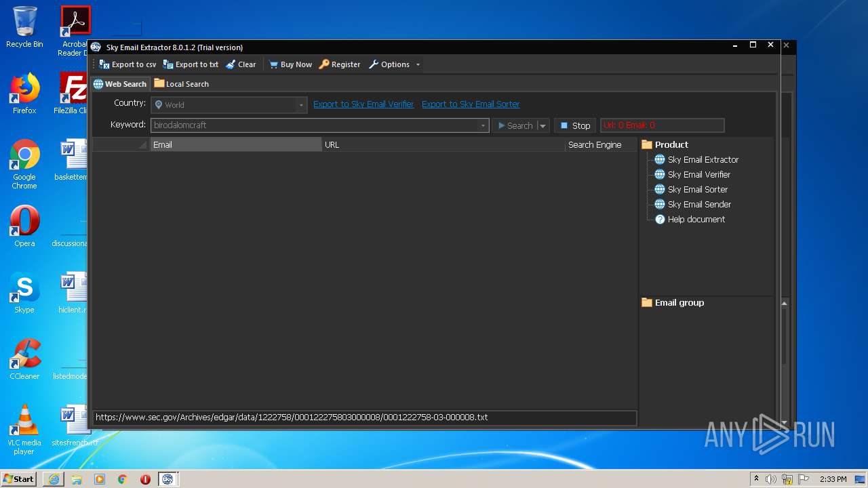Open the Buy Now cart button
Image resolution: width=868 pixels, height=488 pixels.
click(x=290, y=64)
